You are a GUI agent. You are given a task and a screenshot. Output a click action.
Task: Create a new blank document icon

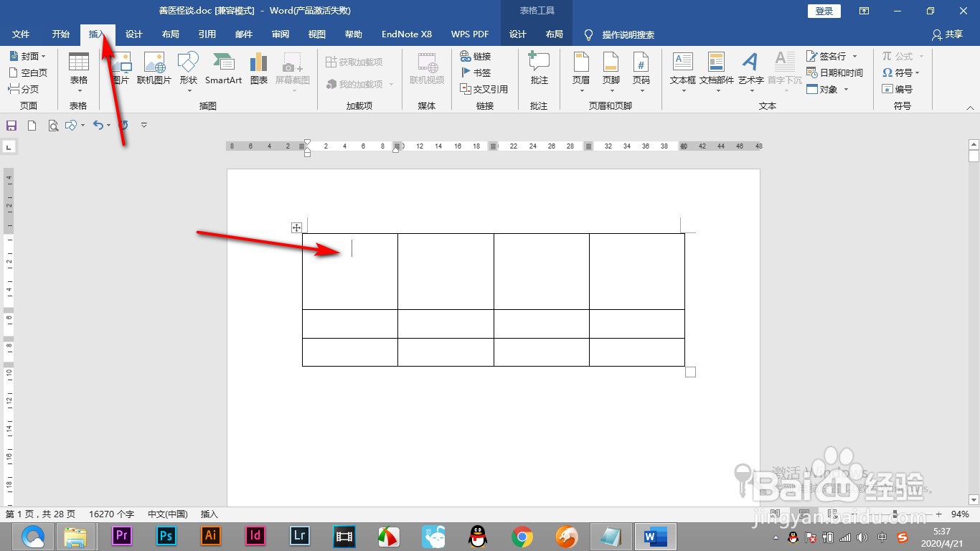point(32,125)
